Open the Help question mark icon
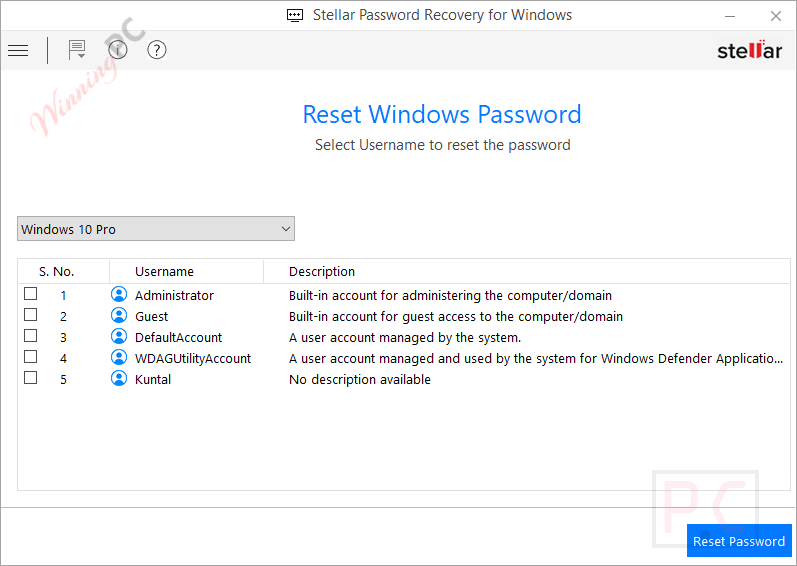The image size is (797, 566). pos(157,50)
